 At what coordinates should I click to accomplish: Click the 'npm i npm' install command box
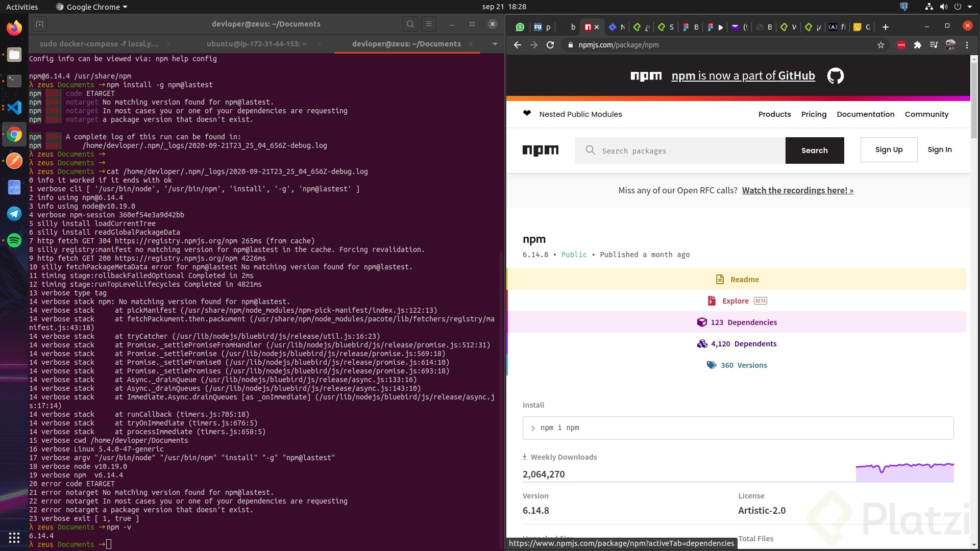pos(738,428)
